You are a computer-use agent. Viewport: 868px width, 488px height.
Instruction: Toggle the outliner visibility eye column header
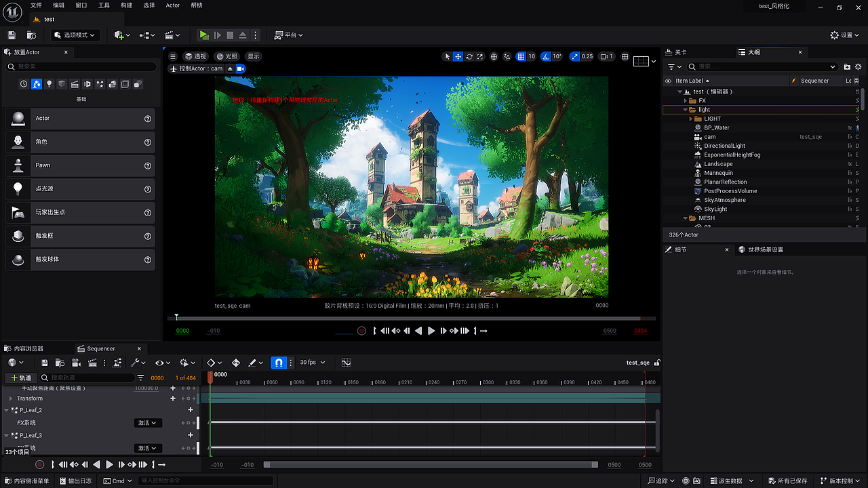[x=668, y=81]
